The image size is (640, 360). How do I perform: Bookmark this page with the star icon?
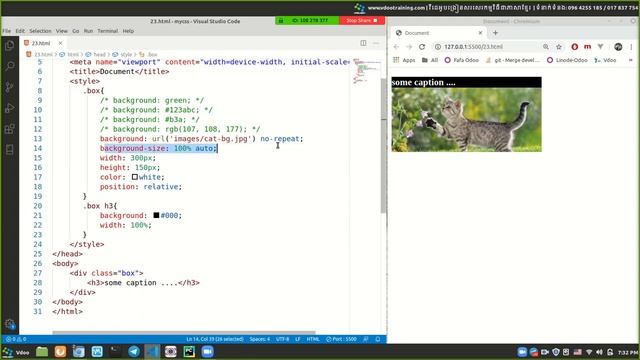(x=559, y=47)
